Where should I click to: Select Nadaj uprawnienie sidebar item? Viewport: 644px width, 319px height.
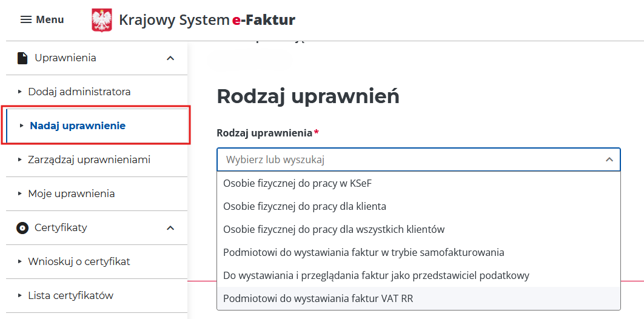(78, 126)
